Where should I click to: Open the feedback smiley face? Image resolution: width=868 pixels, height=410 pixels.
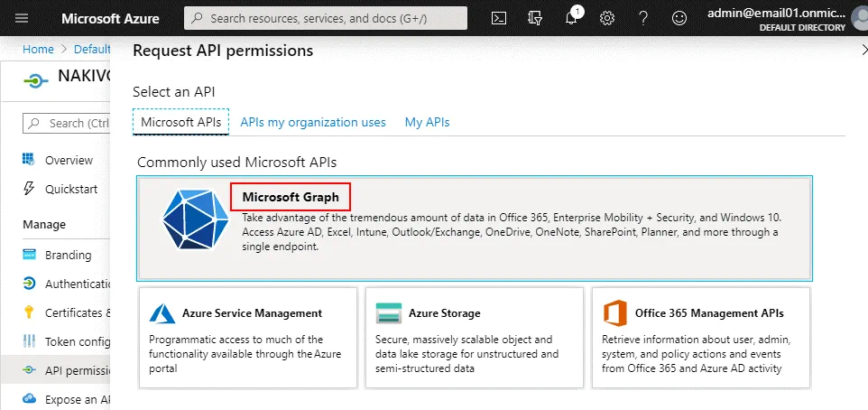(x=679, y=18)
